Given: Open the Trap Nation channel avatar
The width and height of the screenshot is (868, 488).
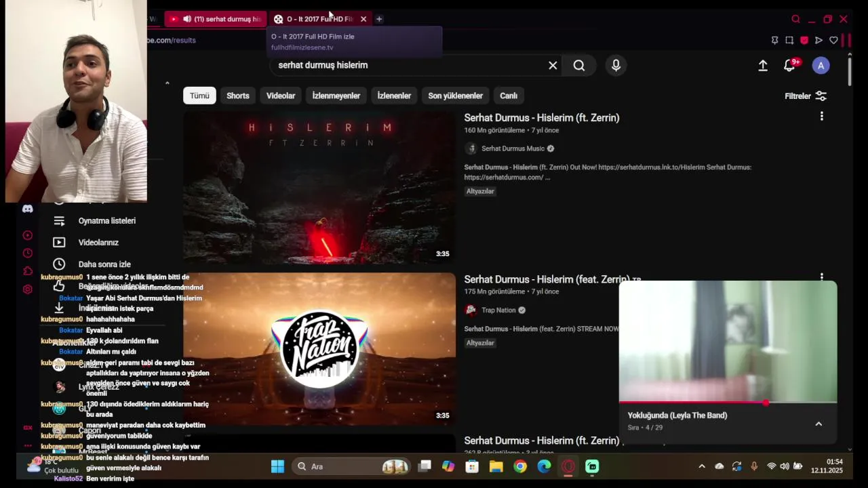Looking at the screenshot, I should pos(471,310).
